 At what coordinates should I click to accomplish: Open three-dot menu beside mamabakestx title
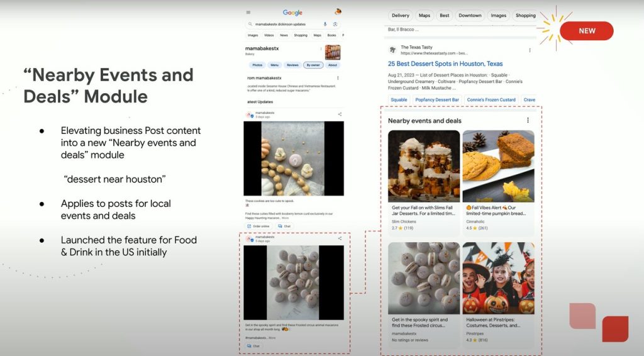[321, 49]
